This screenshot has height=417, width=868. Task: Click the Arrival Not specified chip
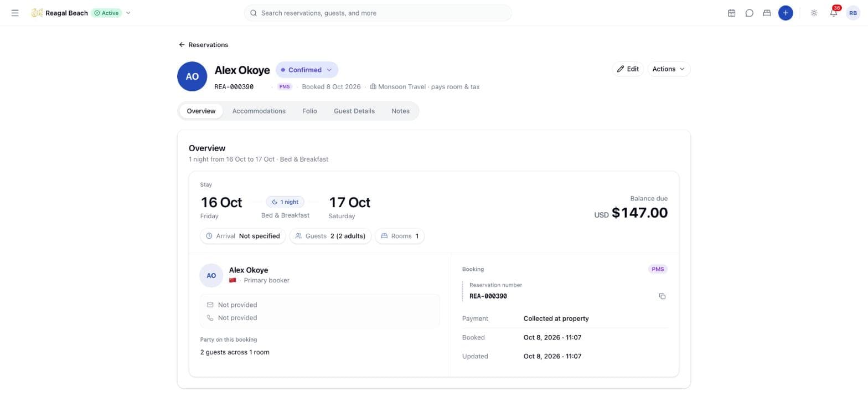click(242, 236)
